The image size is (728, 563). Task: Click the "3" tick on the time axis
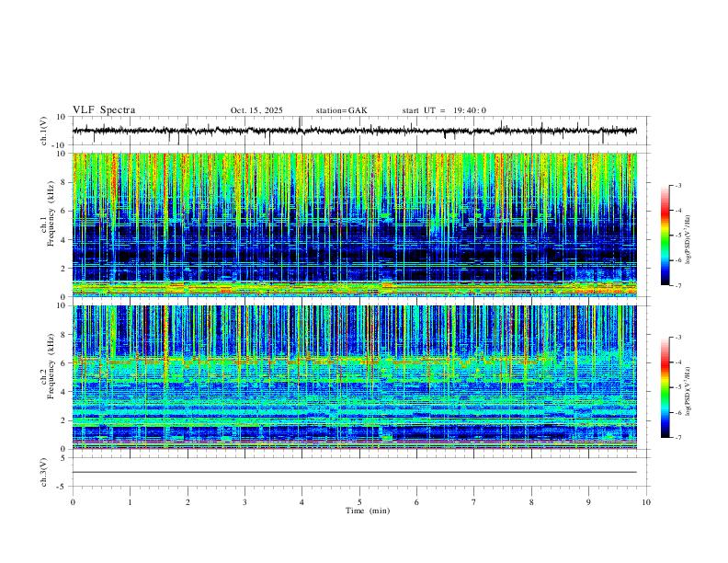pyautogui.click(x=245, y=502)
